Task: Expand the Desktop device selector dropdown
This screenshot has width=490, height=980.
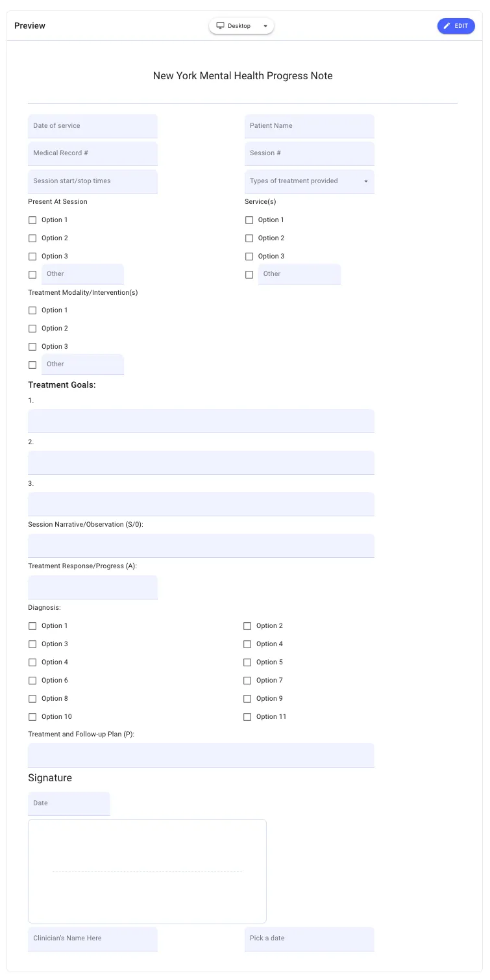Action: click(265, 25)
